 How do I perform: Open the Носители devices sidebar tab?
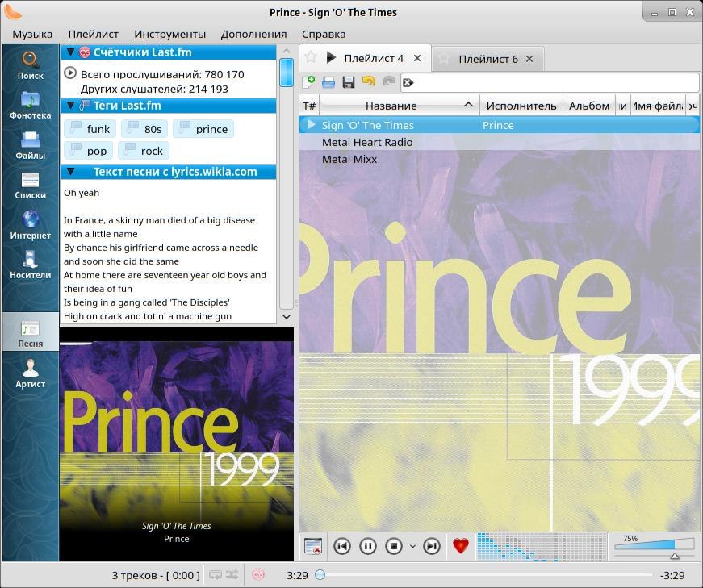[31, 265]
